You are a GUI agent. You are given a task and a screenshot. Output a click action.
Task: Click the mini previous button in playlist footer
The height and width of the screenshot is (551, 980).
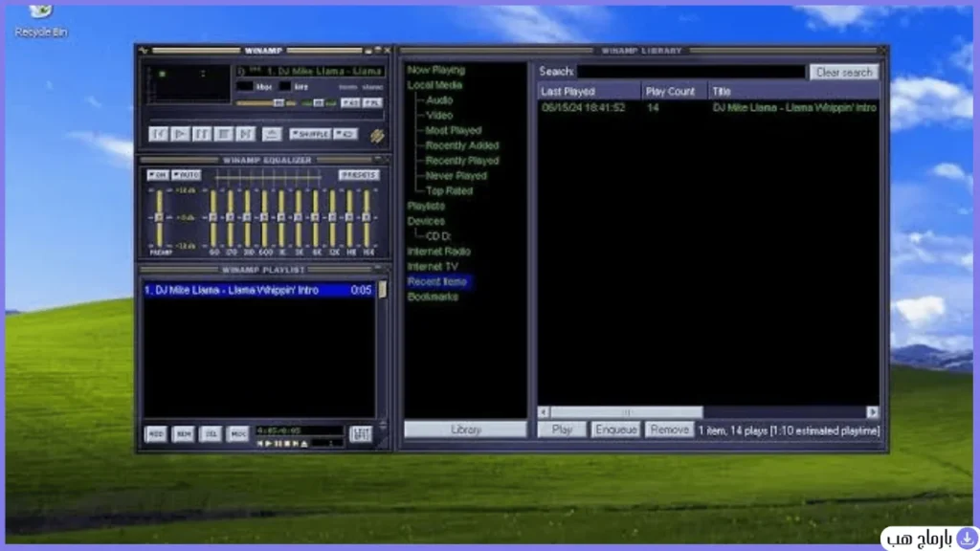pyautogui.click(x=260, y=444)
